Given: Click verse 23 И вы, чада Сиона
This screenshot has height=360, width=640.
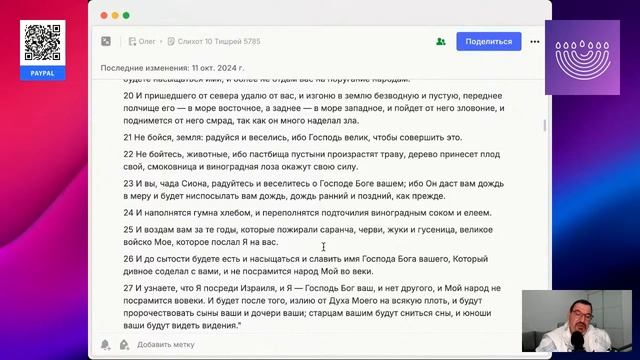Looking at the screenshot, I should (x=313, y=190).
